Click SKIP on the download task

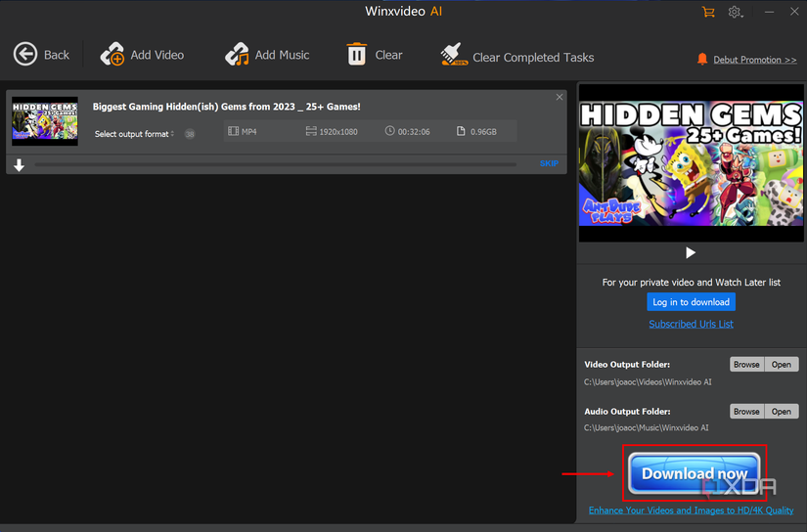coord(549,163)
